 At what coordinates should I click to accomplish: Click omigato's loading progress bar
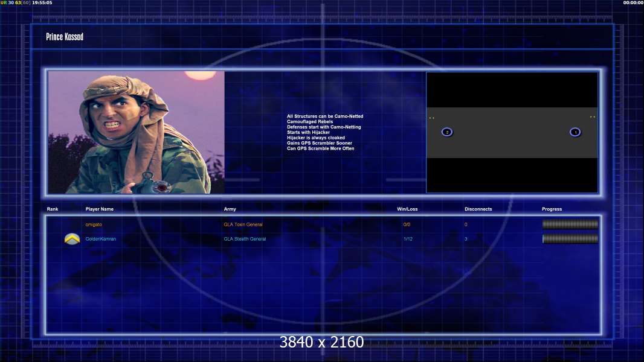570,224
